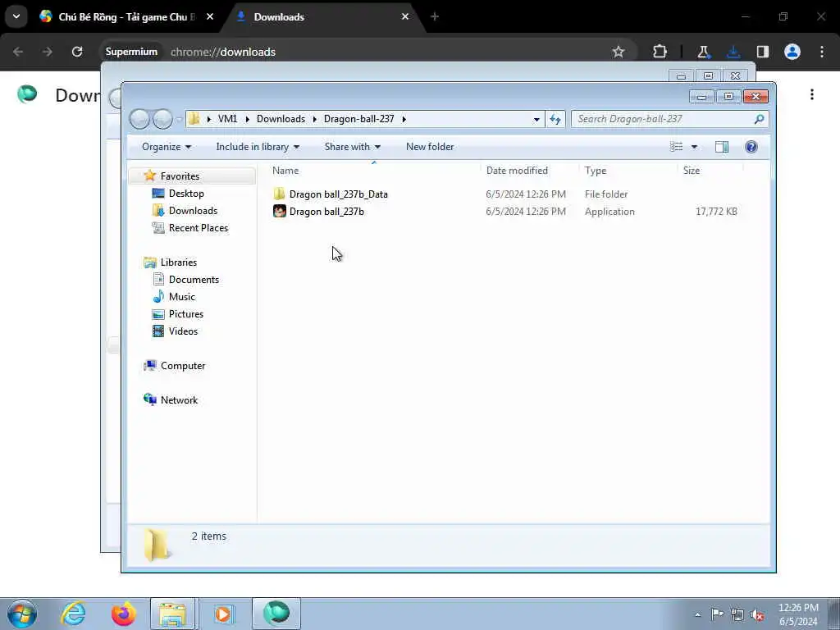This screenshot has width=840, height=630.
Task: Open Dragon ball_237b_Data folder
Action: [x=330, y=194]
